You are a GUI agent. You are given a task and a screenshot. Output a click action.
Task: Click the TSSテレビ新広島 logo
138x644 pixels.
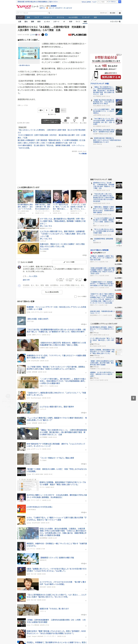pyautogui.click(x=77, y=35)
